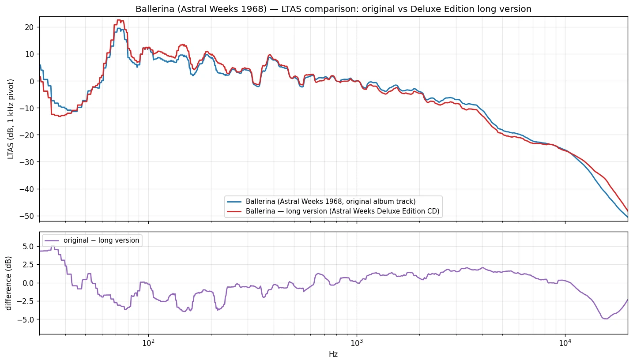Click the 2.5 tick on the difference axis

click(30, 265)
